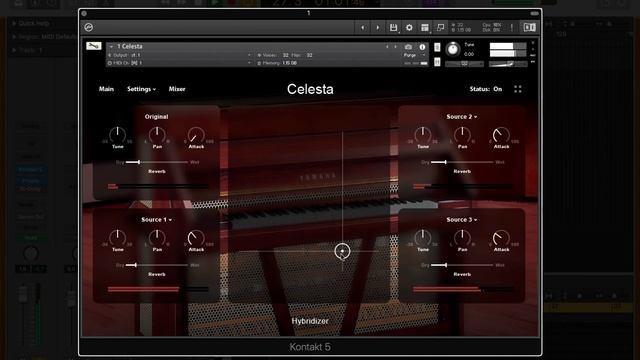Click the Celesta title text
Screen dimensions: 640x360
[310, 89]
